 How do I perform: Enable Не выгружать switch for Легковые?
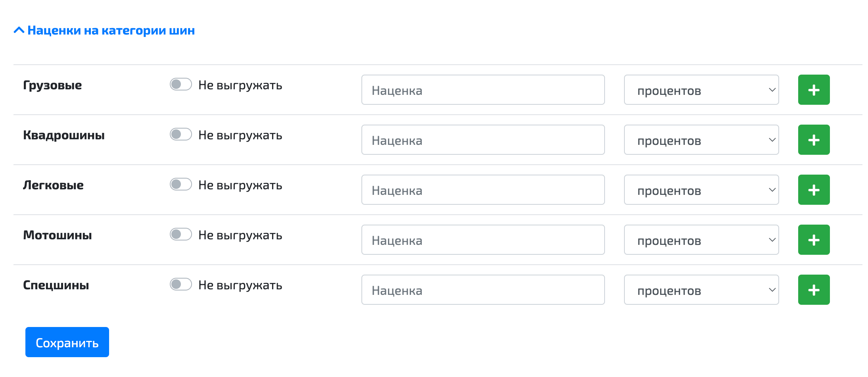181,185
